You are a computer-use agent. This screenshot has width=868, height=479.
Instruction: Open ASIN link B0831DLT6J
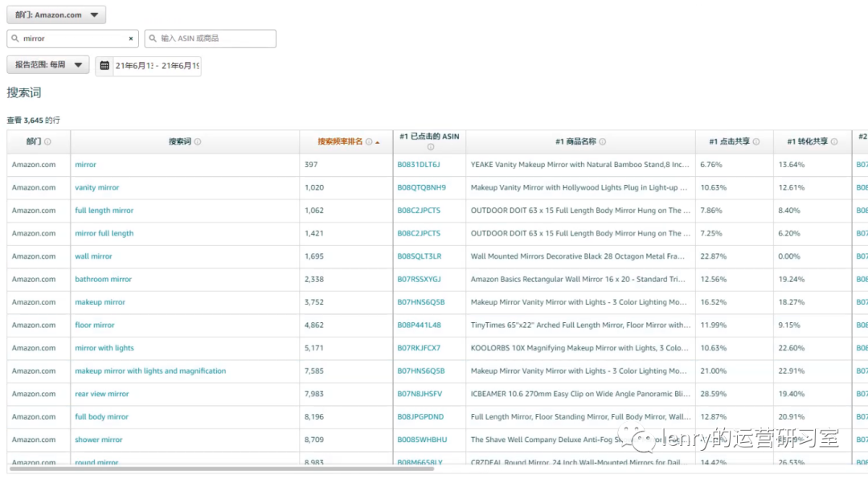click(419, 165)
